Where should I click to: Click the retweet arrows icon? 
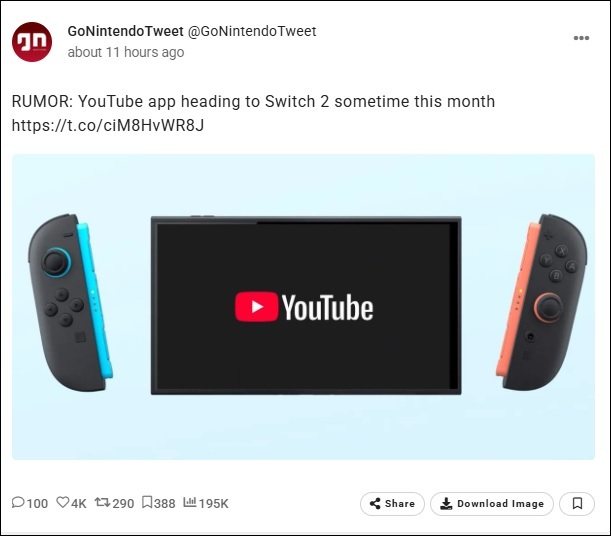point(101,503)
